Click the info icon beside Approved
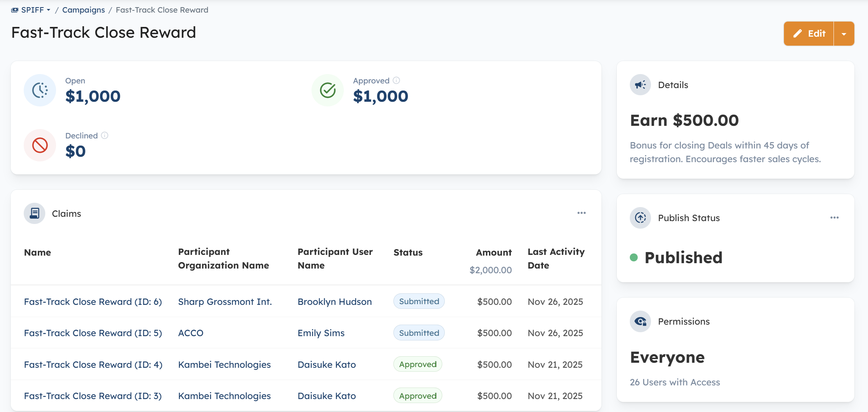 tap(396, 81)
